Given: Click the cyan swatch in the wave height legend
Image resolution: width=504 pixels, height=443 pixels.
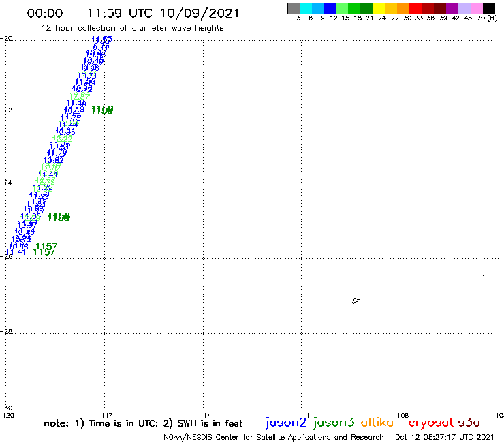Looking at the screenshot, I should click(306, 8).
